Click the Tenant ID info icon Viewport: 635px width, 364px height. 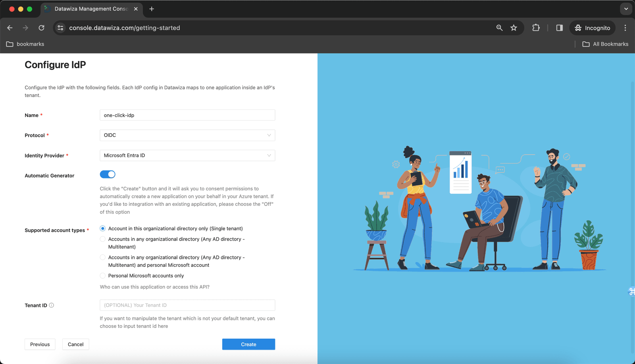(51, 305)
